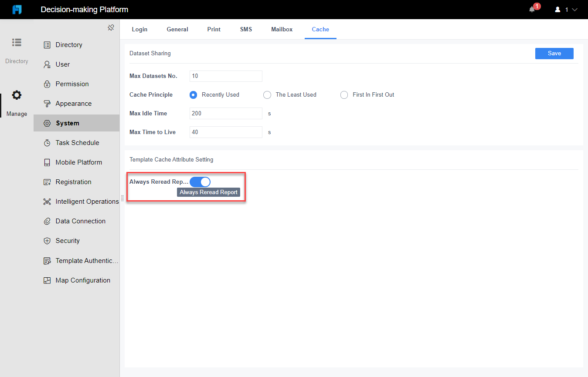Unpin the sidebar using the pin icon

click(111, 27)
